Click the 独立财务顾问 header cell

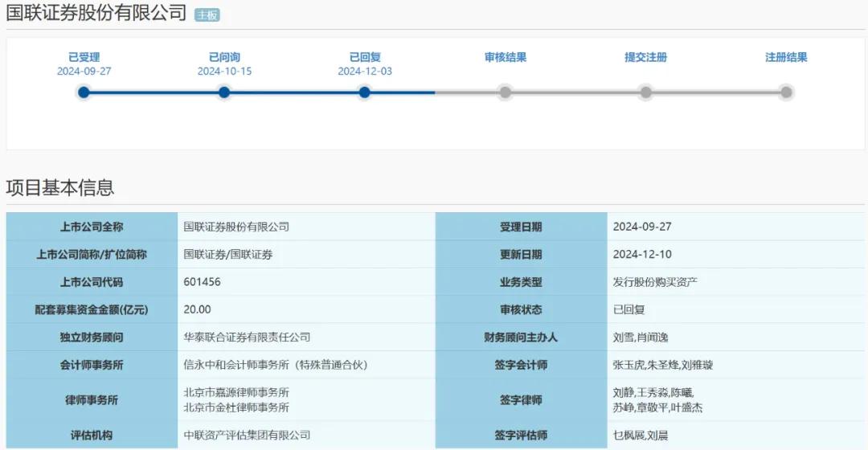click(92, 337)
